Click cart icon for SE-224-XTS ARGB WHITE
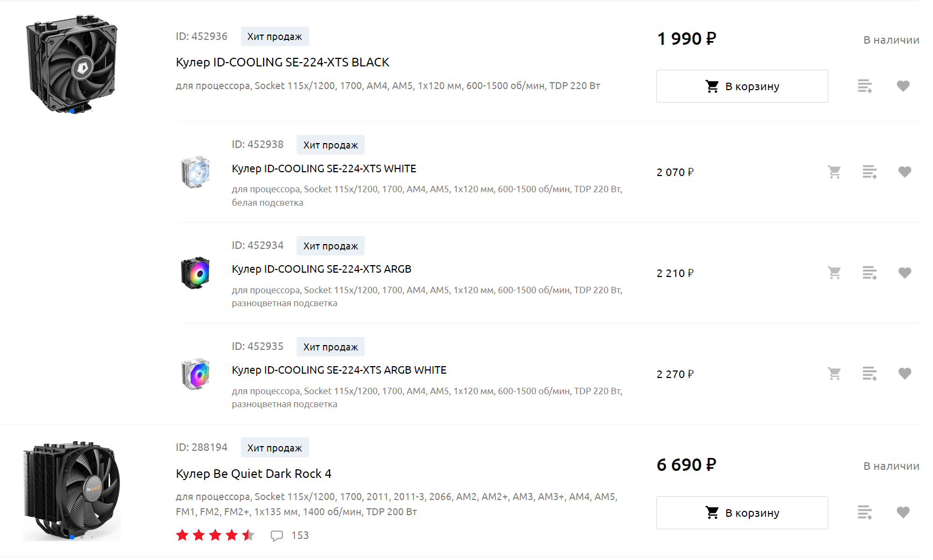This screenshot has height=560, width=933. click(x=834, y=374)
